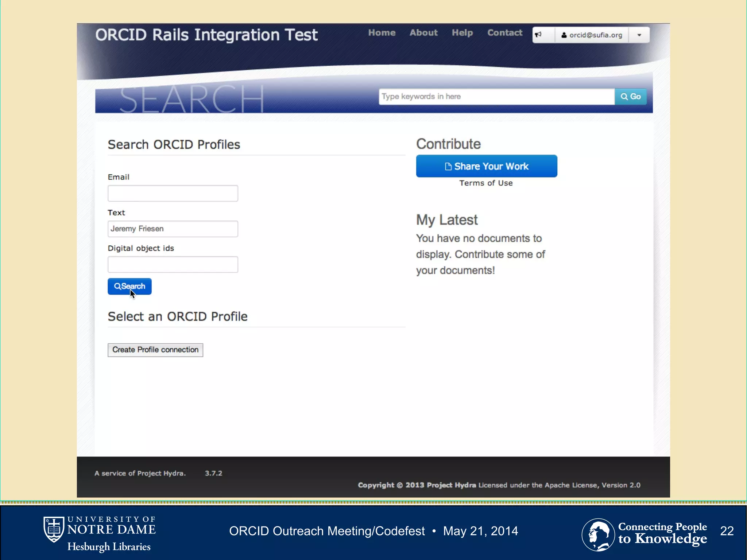
Task: Click Create Profile connection button
Action: pos(155,350)
